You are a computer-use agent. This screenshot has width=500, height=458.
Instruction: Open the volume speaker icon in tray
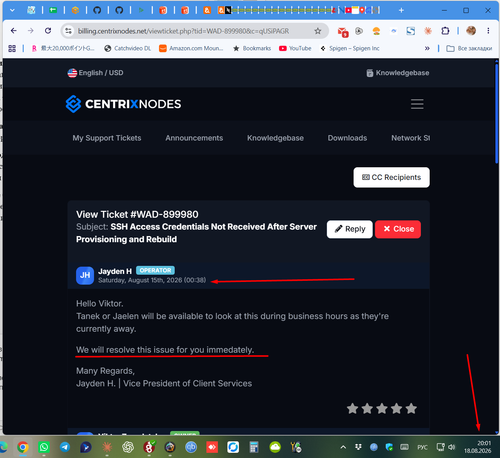[452, 447]
